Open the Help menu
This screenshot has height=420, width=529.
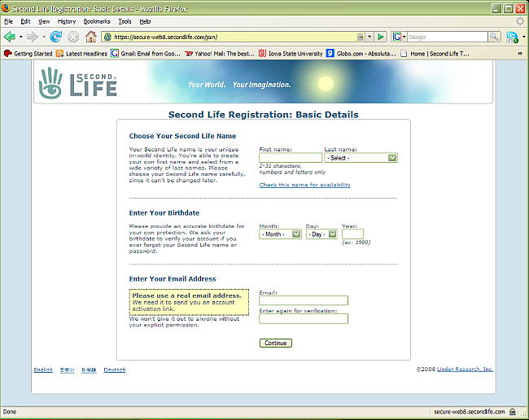(145, 21)
